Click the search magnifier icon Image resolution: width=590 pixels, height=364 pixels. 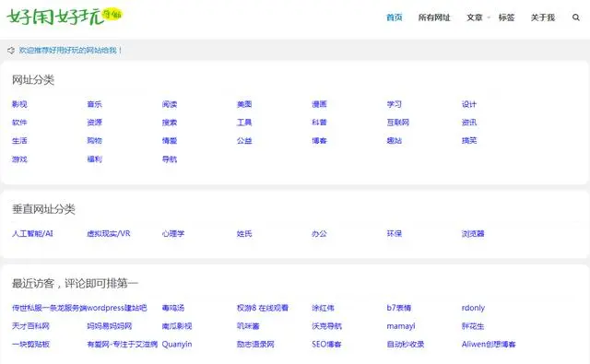575,18
